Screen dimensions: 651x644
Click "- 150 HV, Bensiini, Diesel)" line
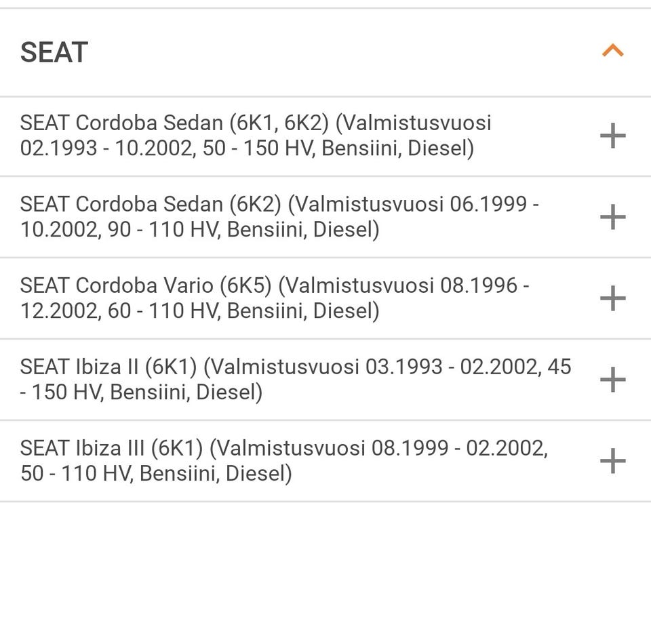[141, 393]
